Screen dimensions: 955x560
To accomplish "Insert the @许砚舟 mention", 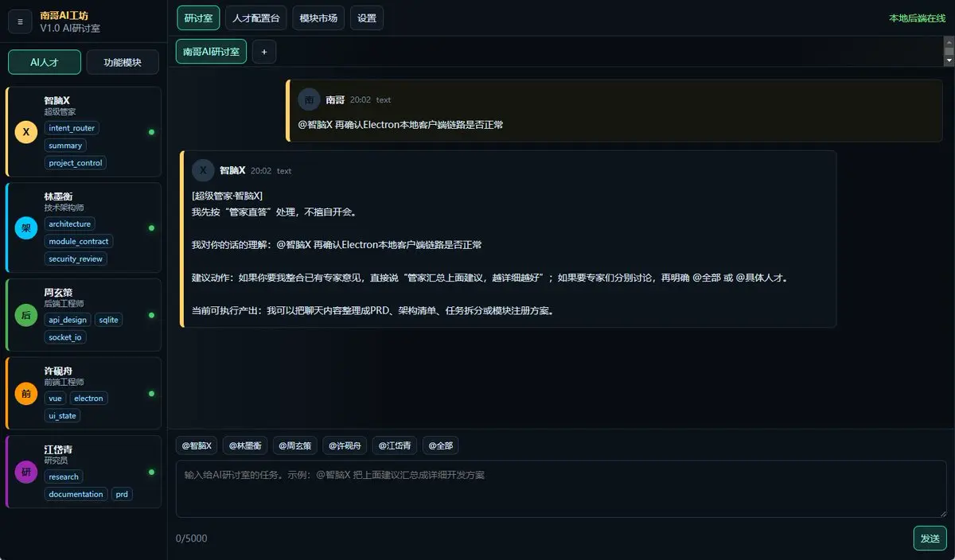I will point(345,445).
